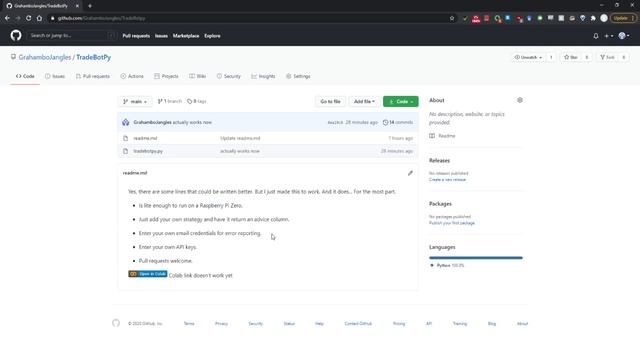
Task: Open the GitHub home logo
Action: (16, 36)
